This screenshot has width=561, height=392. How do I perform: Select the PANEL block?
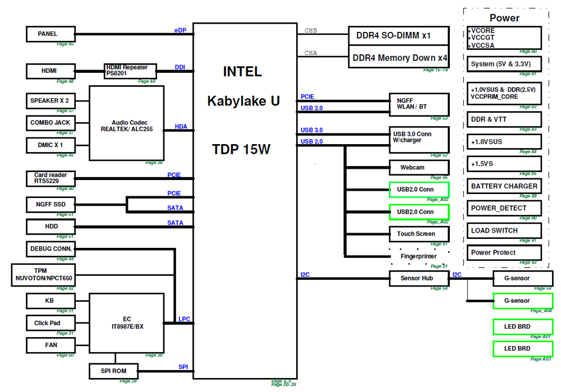(50, 34)
